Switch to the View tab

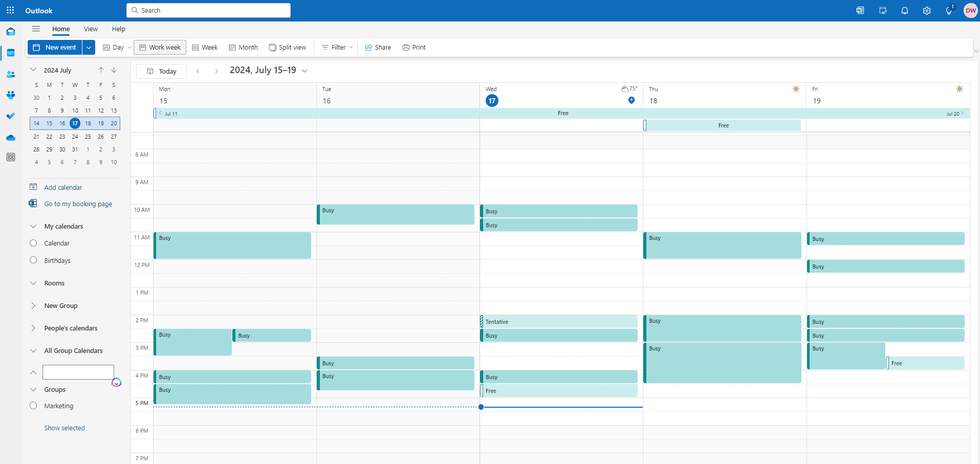91,29
